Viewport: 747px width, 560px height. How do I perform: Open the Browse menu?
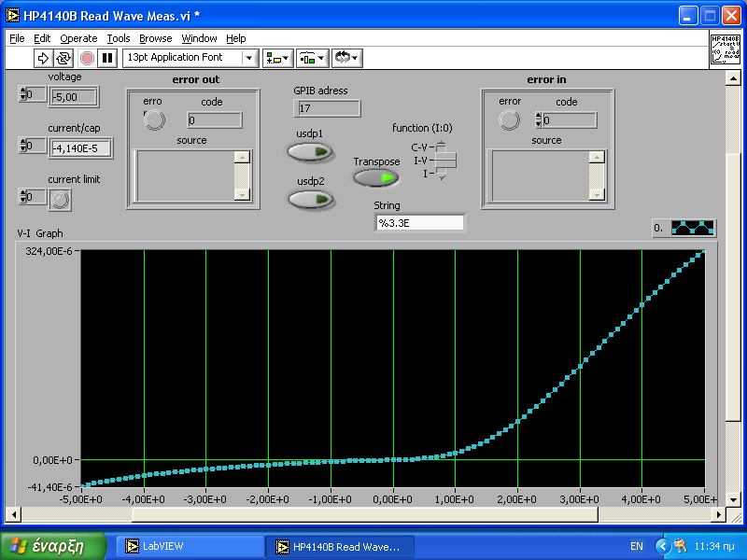pyautogui.click(x=155, y=38)
